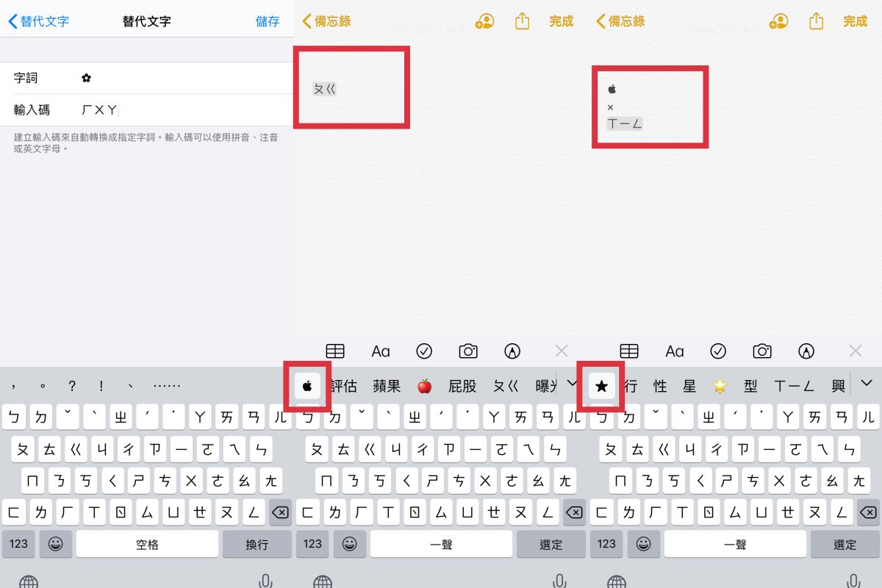The width and height of the screenshot is (882, 588).
Task: Open Aa text styles above star candidate
Action: coord(675,351)
